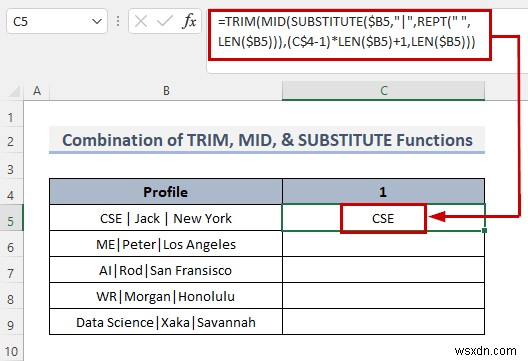The image size is (528, 361).
Task: Select cell 'ME|Peter|Los Angeles'
Action: pos(166,244)
